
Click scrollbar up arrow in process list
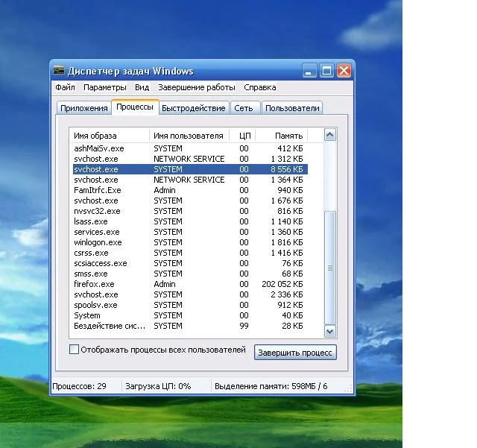329,135
